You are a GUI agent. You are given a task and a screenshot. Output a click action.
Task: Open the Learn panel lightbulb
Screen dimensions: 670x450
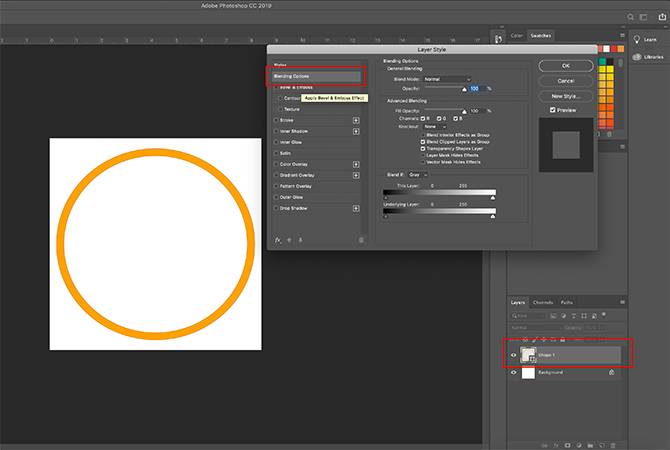637,39
